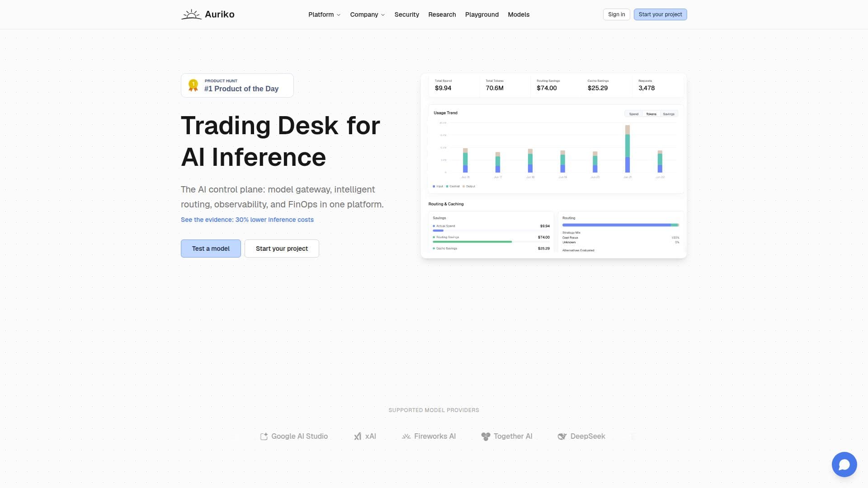Screen dimensions: 868x488
Task: Click the Fireworks AI logo icon
Action: coord(406,436)
